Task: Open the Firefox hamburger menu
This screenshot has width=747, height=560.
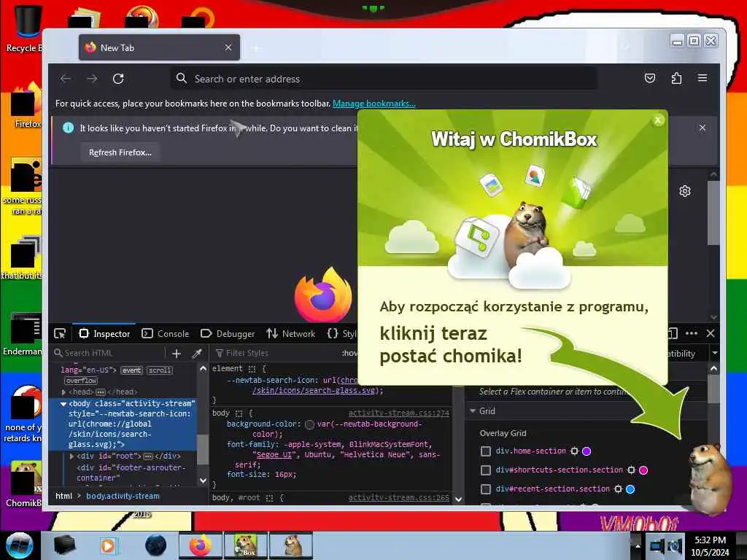Action: [703, 78]
